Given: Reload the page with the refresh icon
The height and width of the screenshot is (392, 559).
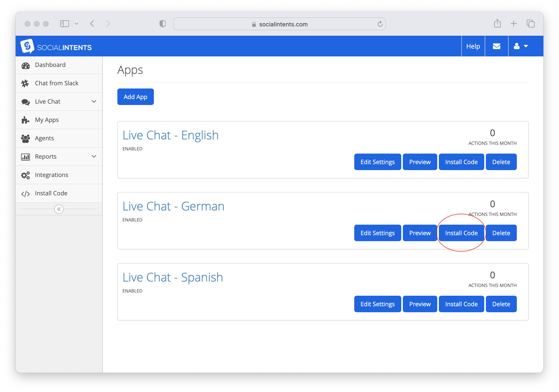Looking at the screenshot, I should (x=380, y=24).
